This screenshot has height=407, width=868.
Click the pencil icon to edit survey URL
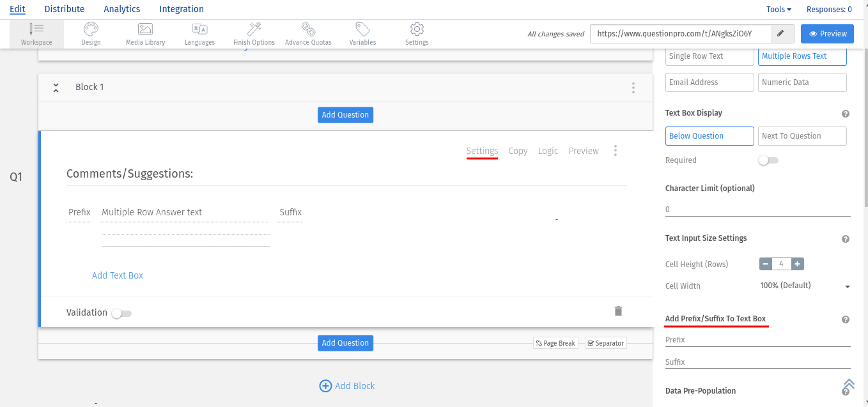780,34
